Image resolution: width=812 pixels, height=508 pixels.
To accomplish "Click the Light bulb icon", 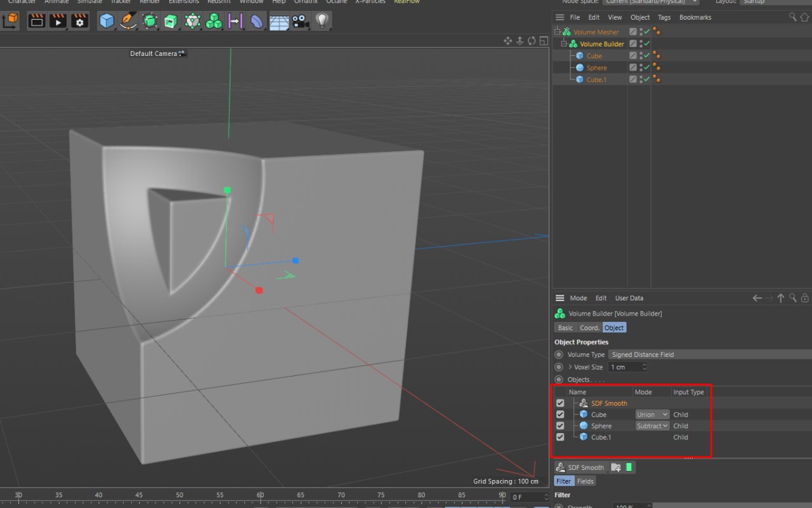I will [322, 21].
